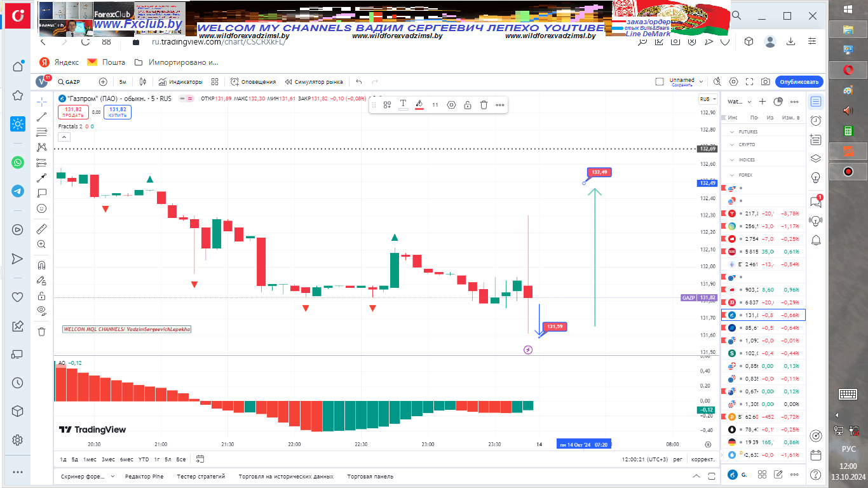Open the drawing text color picker

click(403, 105)
